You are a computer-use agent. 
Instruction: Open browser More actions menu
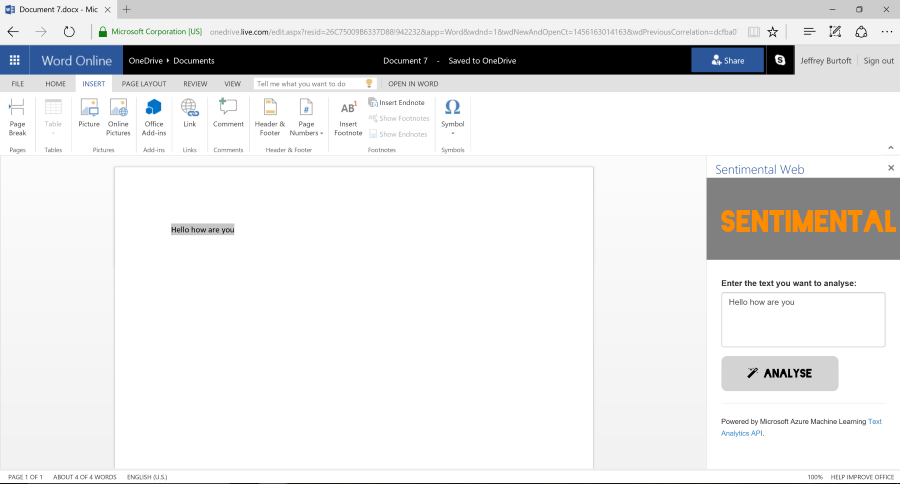tap(887, 32)
